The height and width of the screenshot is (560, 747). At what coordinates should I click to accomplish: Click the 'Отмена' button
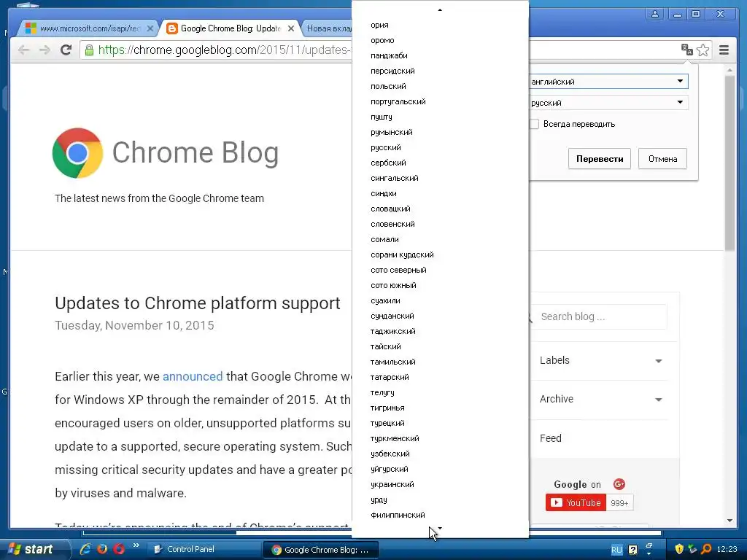click(x=662, y=158)
